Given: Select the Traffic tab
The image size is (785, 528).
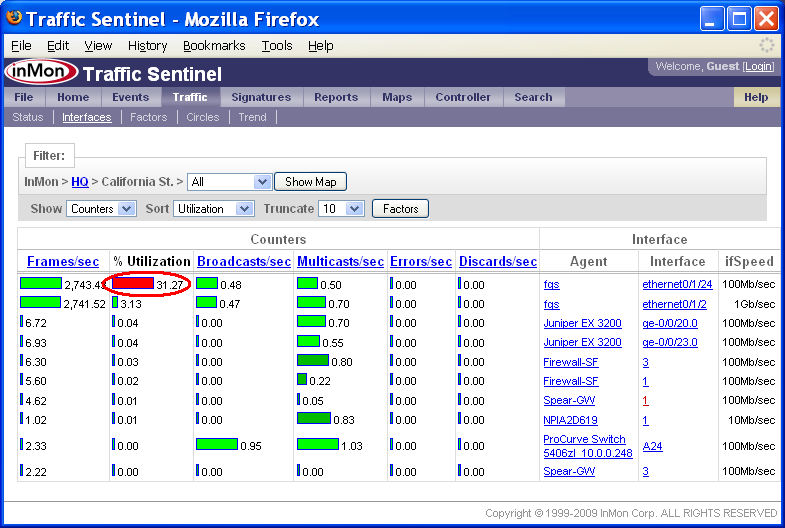Looking at the screenshot, I should coord(190,97).
